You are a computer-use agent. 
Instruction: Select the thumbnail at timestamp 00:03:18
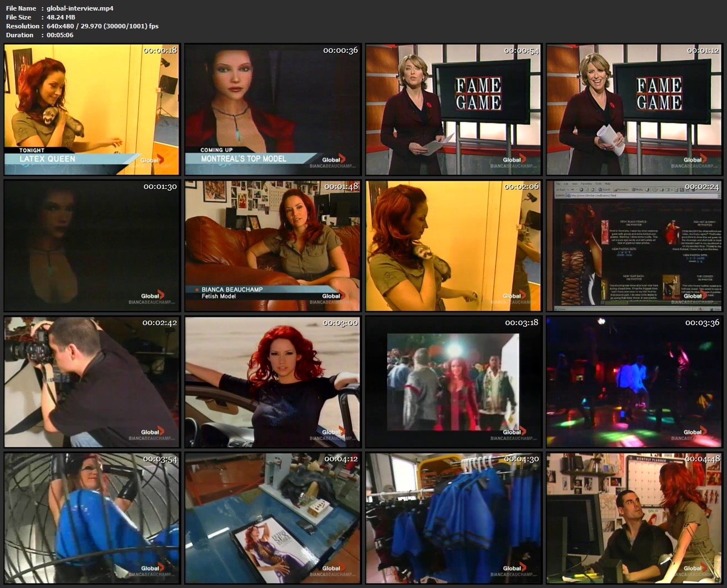[453, 382]
